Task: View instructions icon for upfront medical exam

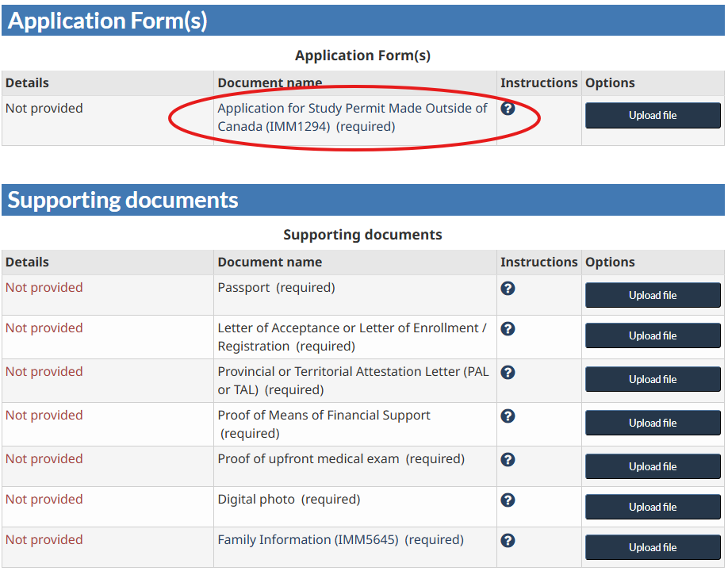Action: [508, 459]
